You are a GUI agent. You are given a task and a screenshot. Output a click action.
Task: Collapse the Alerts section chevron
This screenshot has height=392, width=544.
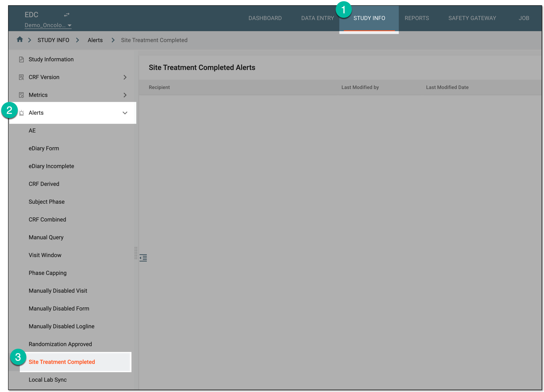click(125, 113)
